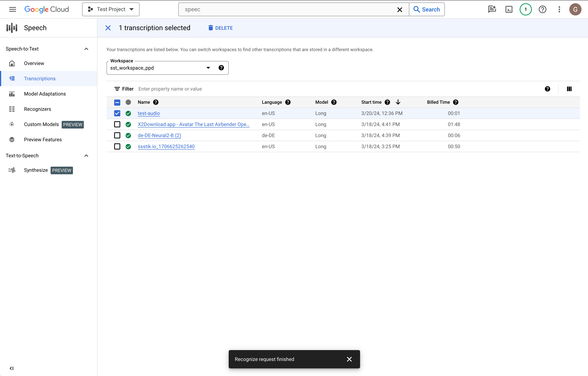Click DELETE button for selected transcription
Image resolution: width=588 pixels, height=376 pixels.
(220, 28)
